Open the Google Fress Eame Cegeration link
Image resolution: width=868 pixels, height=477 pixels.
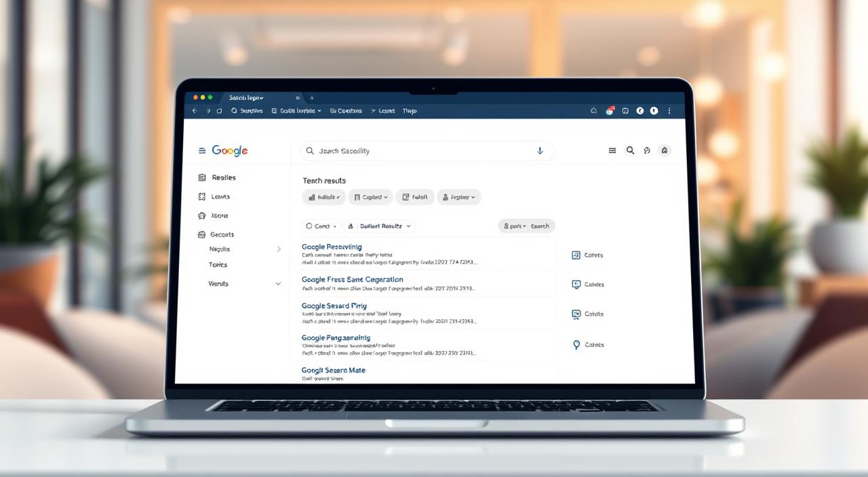pos(352,280)
